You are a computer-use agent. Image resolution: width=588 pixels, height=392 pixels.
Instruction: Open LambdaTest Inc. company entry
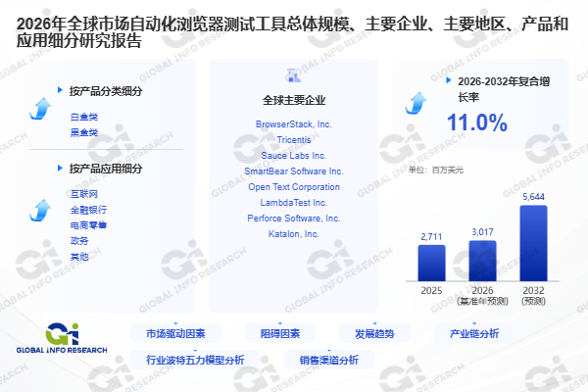tap(294, 203)
